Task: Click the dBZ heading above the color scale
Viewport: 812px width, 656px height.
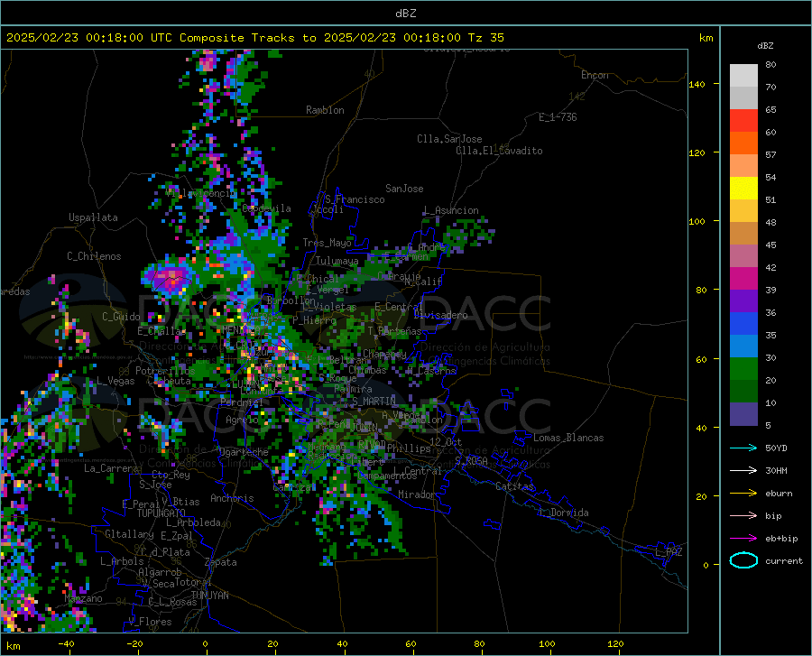Action: click(765, 46)
